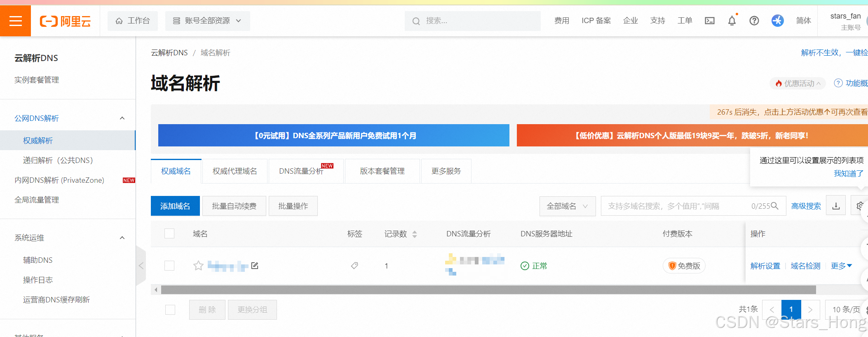
Task: Click the 免费版 badge
Action: pyautogui.click(x=684, y=266)
